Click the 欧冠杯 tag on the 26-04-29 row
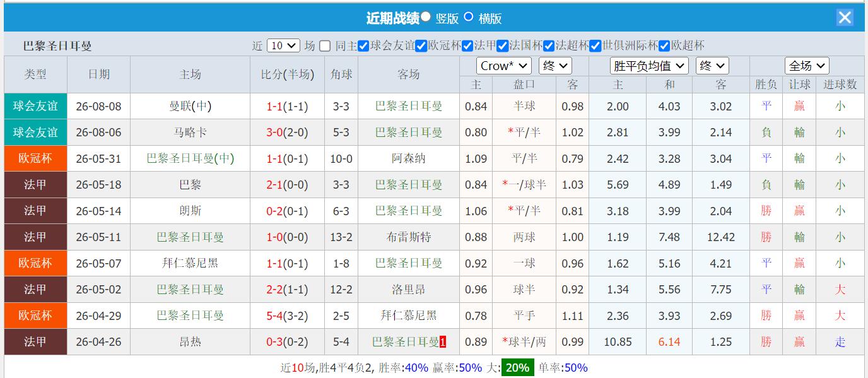The image size is (868, 378). 35,316
